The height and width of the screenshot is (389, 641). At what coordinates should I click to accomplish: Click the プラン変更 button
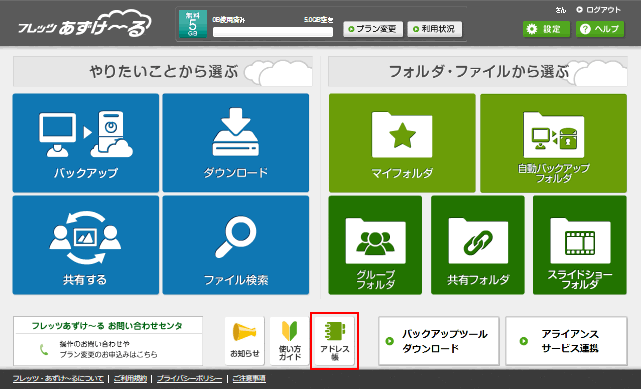(373, 29)
